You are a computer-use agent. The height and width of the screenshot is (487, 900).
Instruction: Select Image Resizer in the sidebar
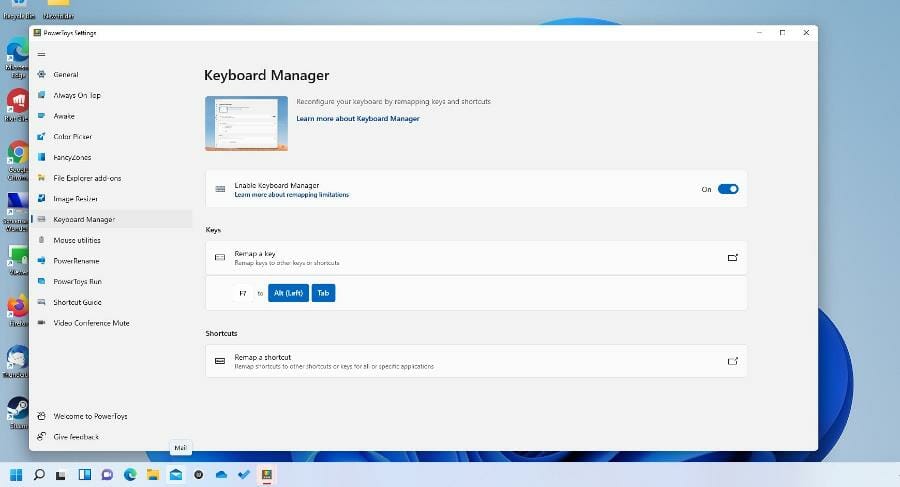[75, 199]
